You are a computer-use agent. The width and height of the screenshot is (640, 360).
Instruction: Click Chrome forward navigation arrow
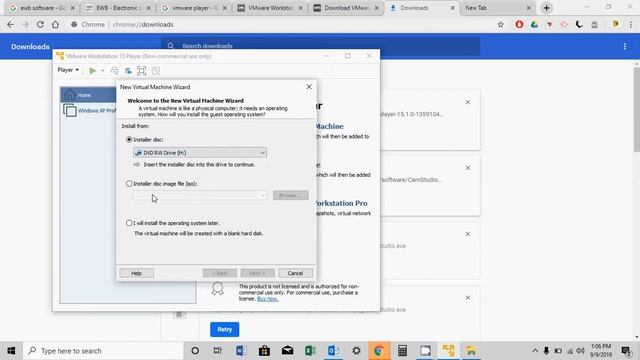(x=25, y=24)
